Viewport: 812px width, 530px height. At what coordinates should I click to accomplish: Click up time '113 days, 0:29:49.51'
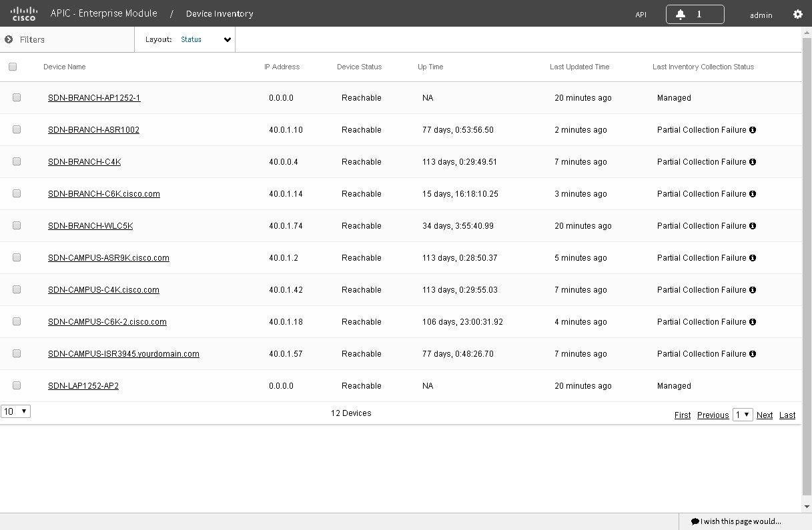(x=460, y=162)
